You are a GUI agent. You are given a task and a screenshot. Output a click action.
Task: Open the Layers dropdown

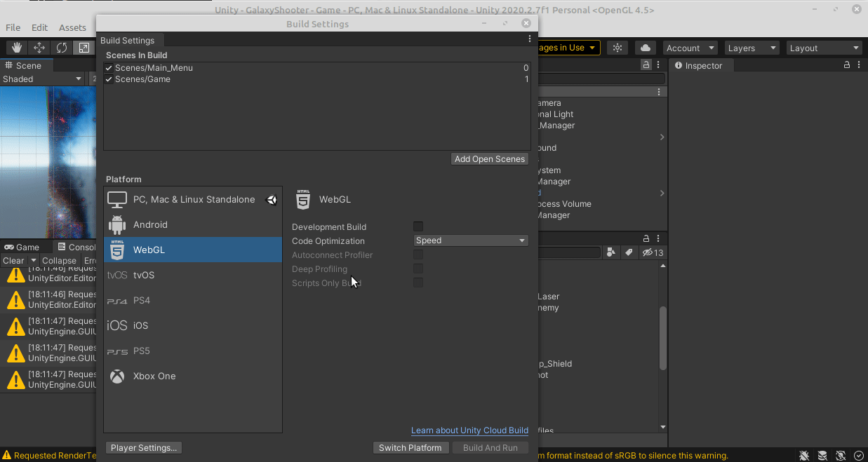pos(752,48)
